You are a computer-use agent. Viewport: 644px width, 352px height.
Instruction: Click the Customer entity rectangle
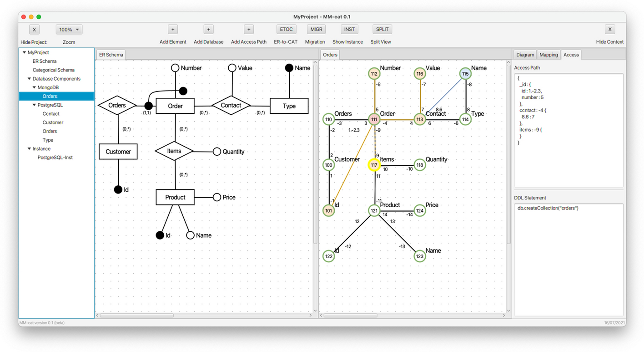click(x=118, y=152)
